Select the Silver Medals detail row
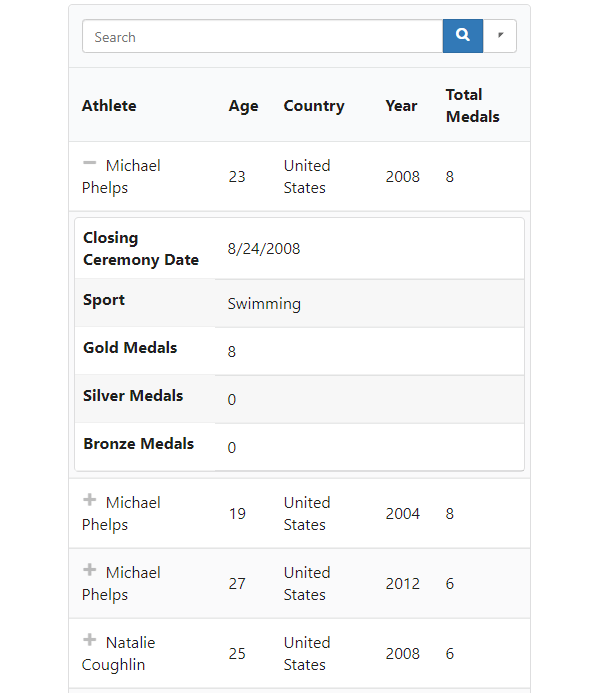The height and width of the screenshot is (693, 600). (x=299, y=399)
